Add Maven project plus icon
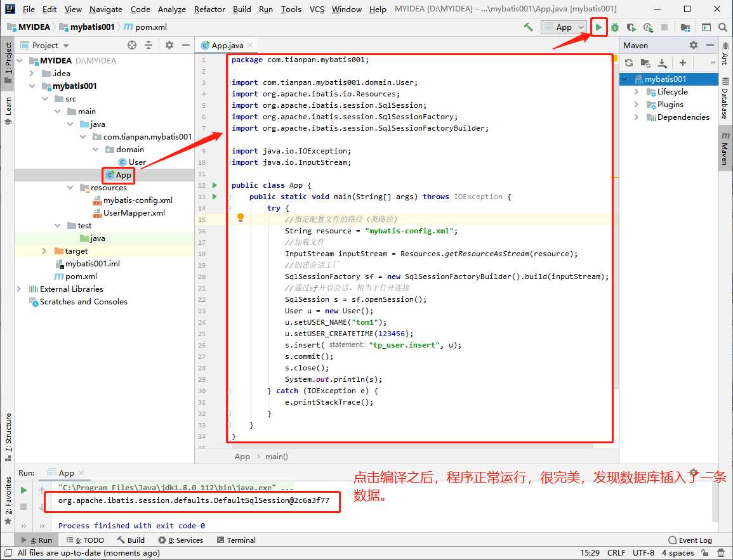This screenshot has width=733, height=560. (682, 63)
